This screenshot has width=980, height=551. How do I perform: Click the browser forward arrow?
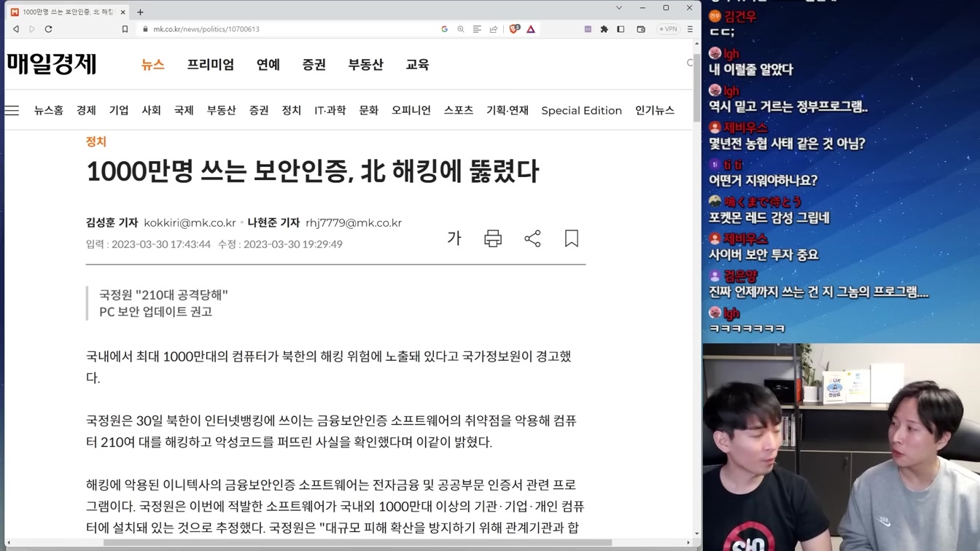point(32,29)
